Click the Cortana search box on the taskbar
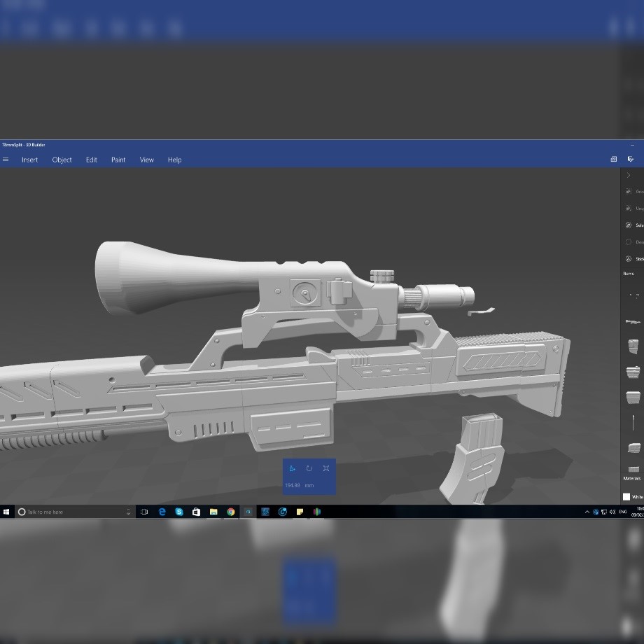The image size is (644, 644). [70, 512]
